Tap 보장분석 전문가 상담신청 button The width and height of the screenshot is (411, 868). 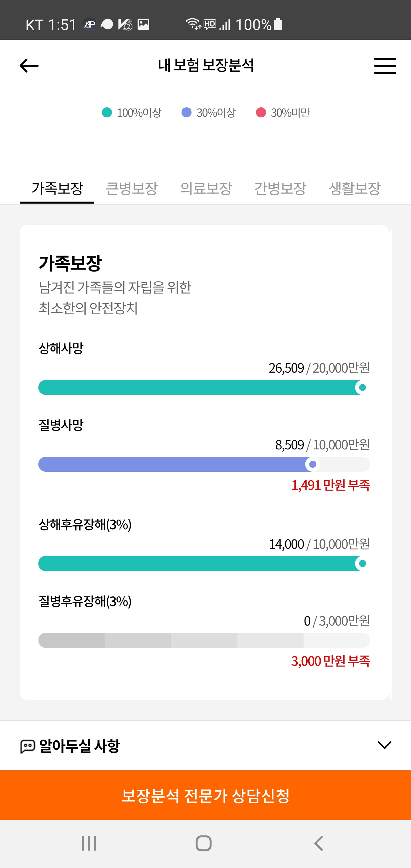(205, 795)
